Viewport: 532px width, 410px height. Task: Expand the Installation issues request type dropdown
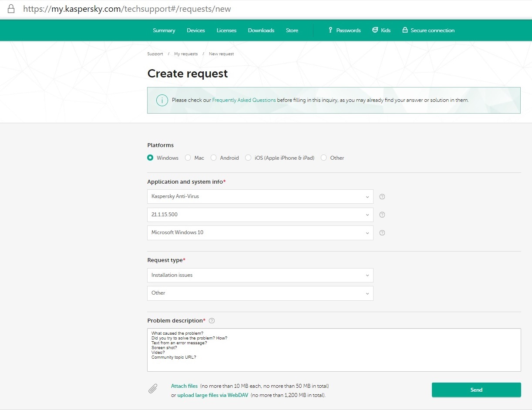(x=260, y=275)
